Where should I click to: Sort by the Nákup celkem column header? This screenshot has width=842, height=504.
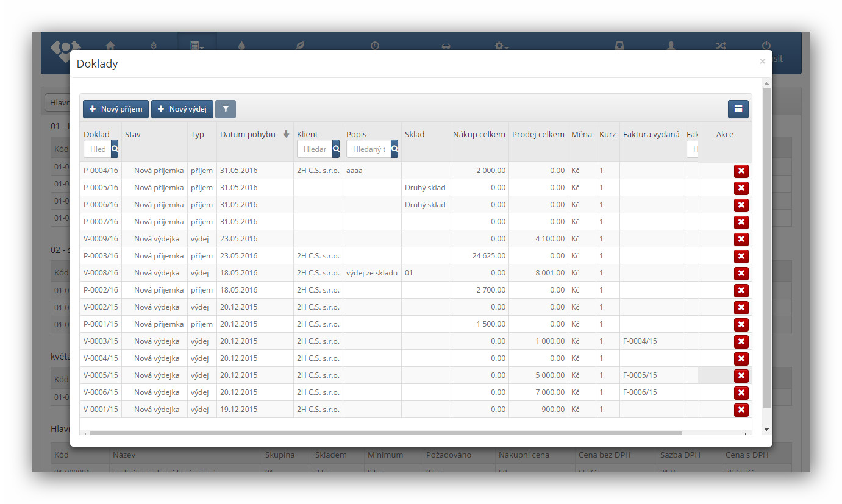479,134
